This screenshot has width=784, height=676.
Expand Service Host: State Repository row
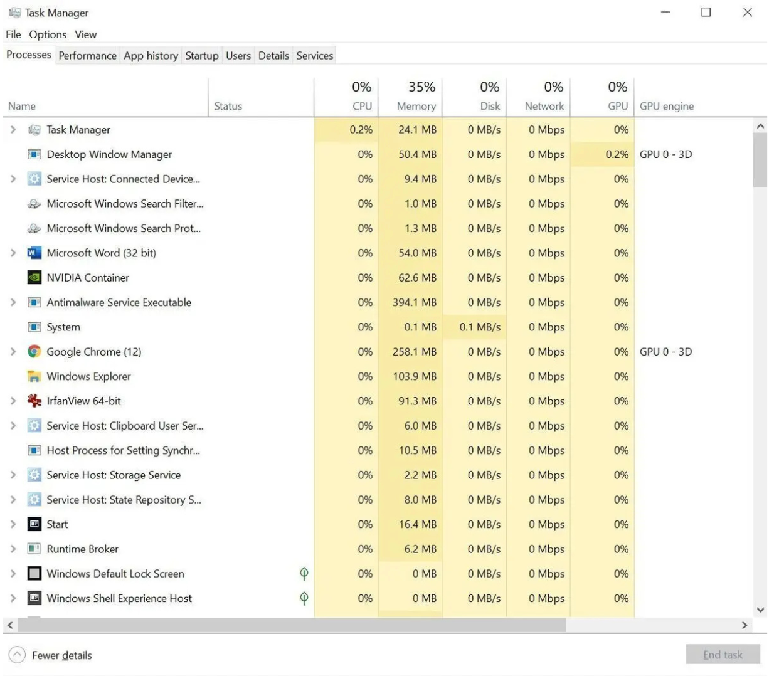tap(13, 500)
